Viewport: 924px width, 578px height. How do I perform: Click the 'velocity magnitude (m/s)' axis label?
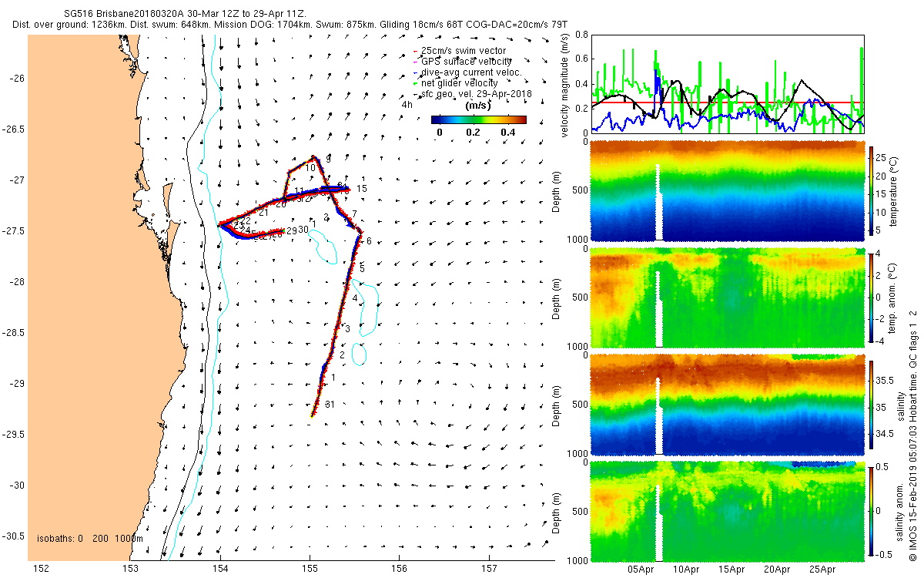tap(565, 85)
